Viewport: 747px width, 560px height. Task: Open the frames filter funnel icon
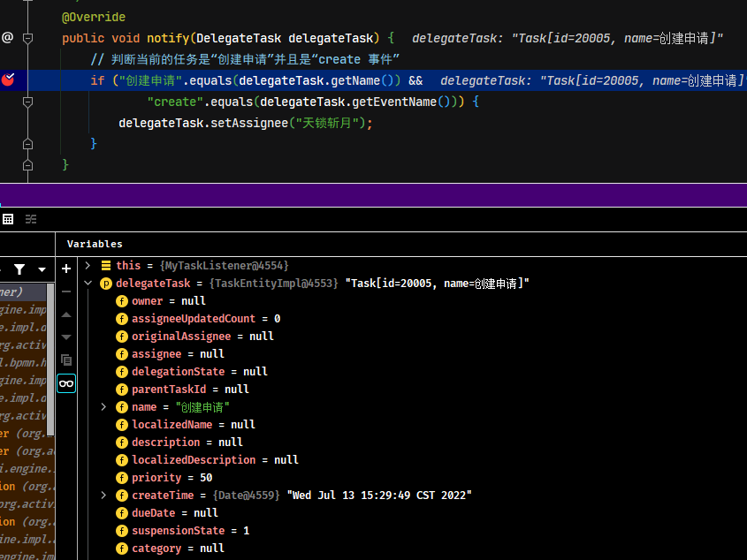[19, 269]
